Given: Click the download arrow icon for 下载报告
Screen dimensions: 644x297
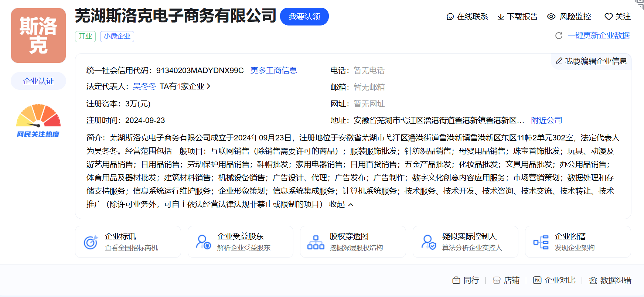Looking at the screenshot, I should 501,17.
